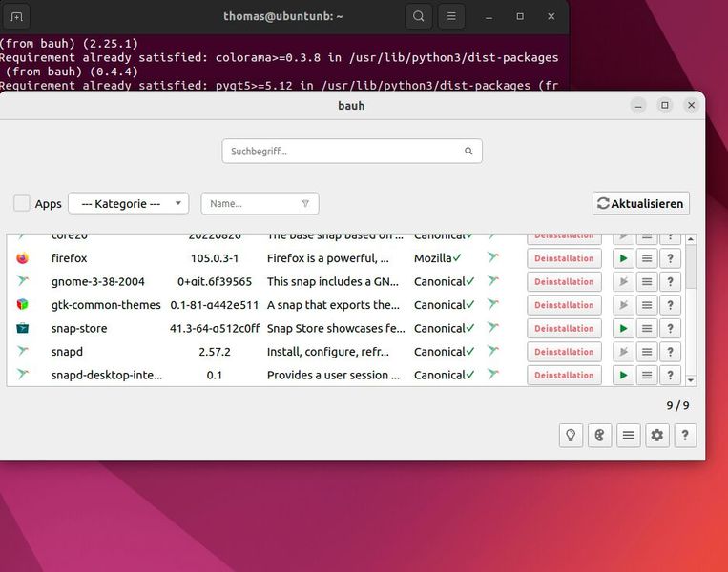
Task: Open snap-store row's hamburger actions menu
Action: click(x=647, y=329)
